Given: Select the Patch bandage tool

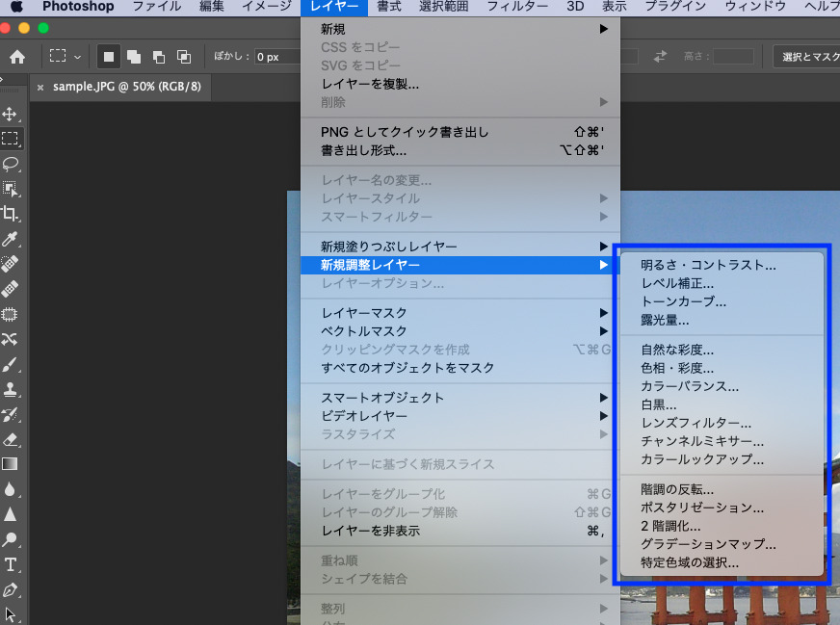Looking at the screenshot, I should click(10, 289).
